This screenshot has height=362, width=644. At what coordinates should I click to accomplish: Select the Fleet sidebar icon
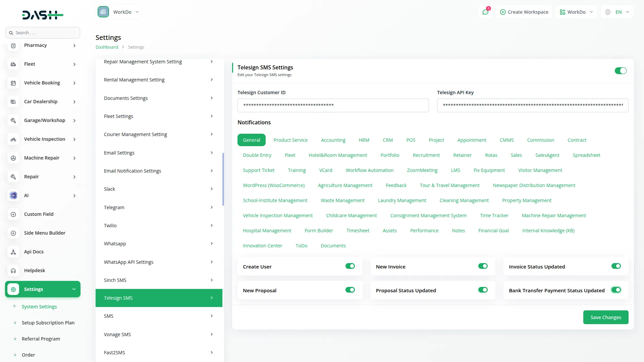[x=13, y=64]
